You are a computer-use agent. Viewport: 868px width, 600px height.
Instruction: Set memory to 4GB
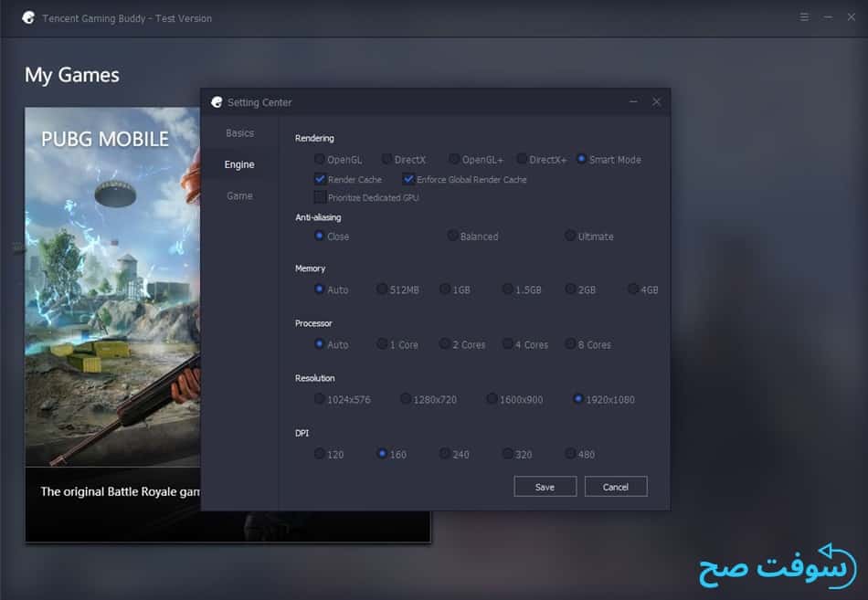633,289
